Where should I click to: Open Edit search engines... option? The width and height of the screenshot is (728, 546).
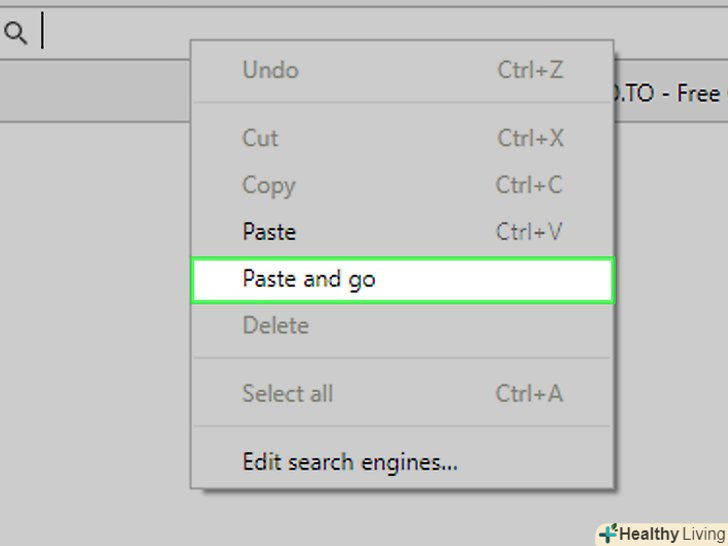(x=350, y=462)
